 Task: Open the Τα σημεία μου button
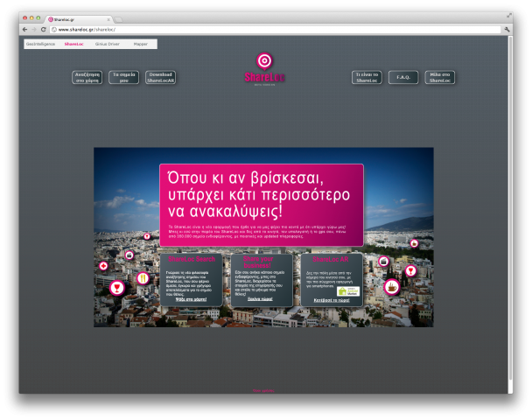[124, 77]
